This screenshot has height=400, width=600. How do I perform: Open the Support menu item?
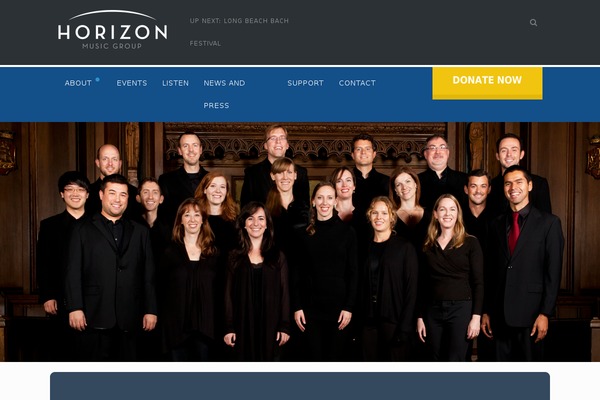point(305,83)
